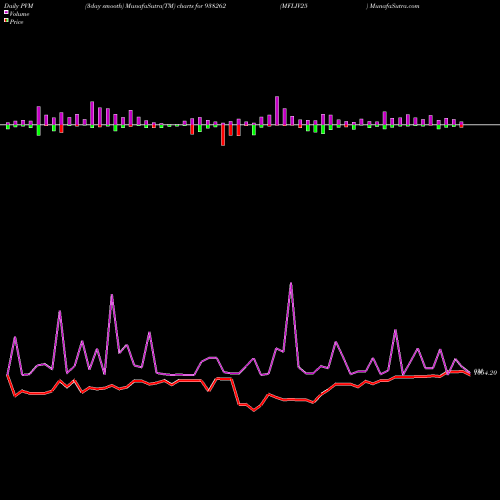Click the 964.20 end-of-line value label
Image resolution: width=500 pixels, height=500 pixels.
point(485,373)
